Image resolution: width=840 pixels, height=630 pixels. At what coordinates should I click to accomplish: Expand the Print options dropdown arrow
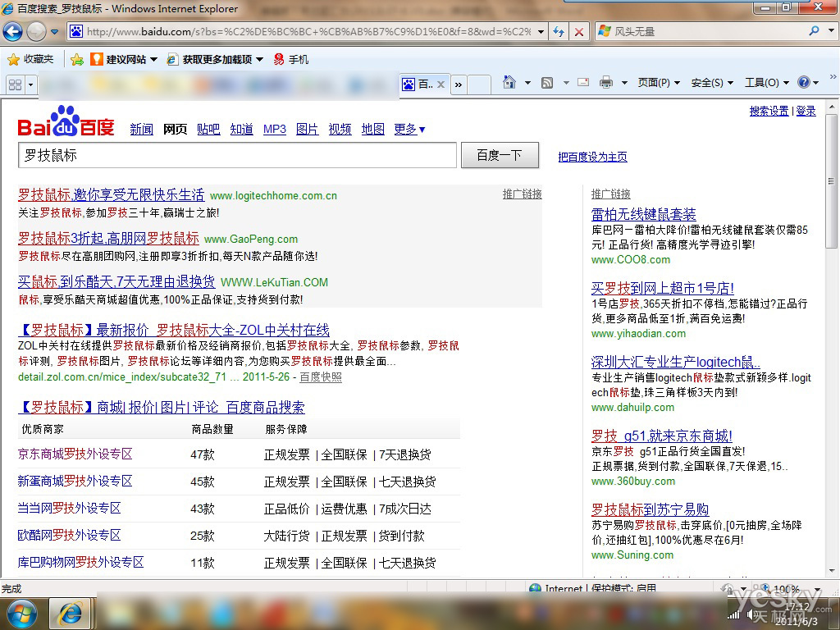pos(624,83)
